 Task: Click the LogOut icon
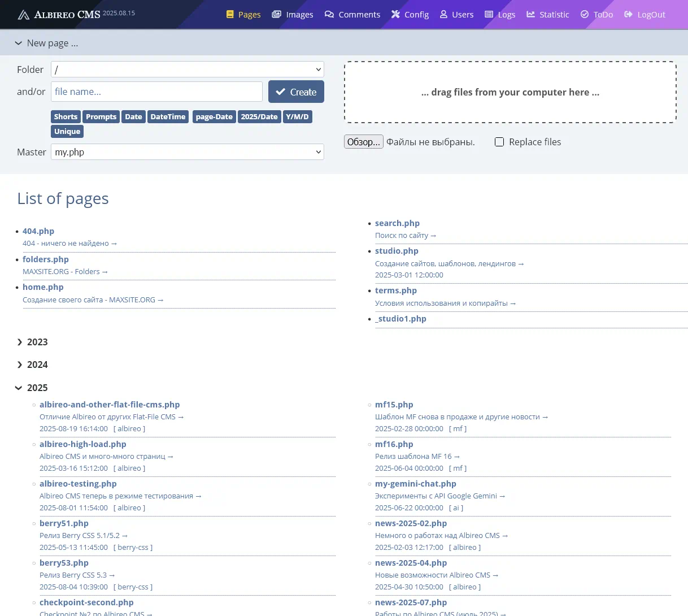tap(628, 15)
